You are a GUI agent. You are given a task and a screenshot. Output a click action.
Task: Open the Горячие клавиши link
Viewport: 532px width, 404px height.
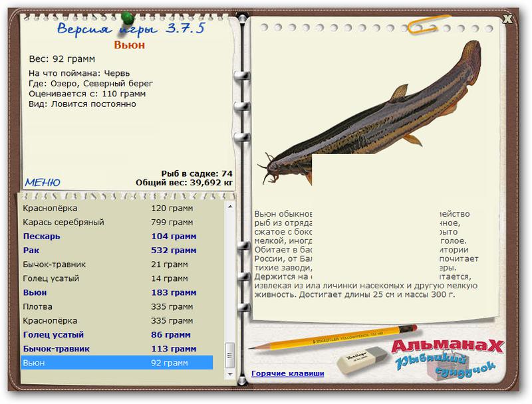click(288, 373)
